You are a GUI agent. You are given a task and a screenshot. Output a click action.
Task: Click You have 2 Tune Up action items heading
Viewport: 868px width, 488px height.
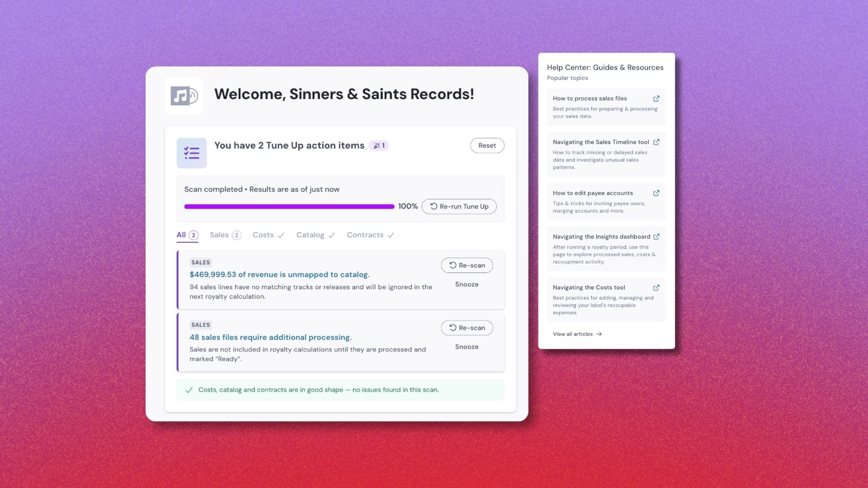tap(289, 145)
